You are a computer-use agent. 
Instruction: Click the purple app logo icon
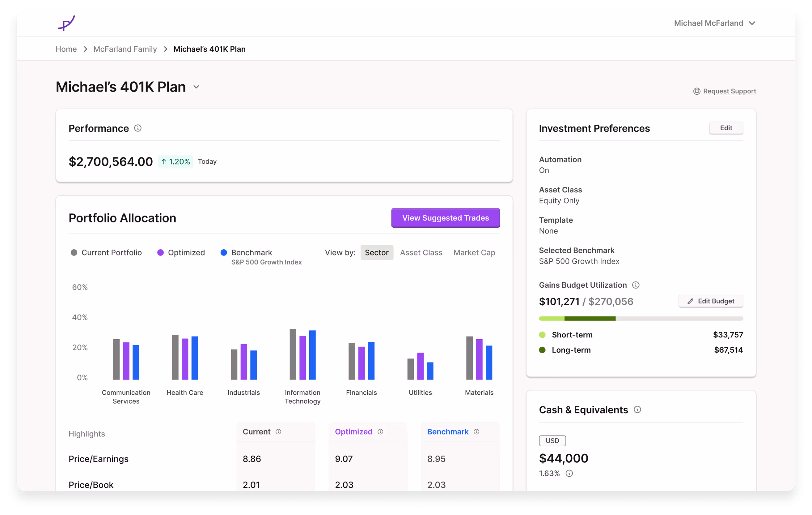(66, 23)
